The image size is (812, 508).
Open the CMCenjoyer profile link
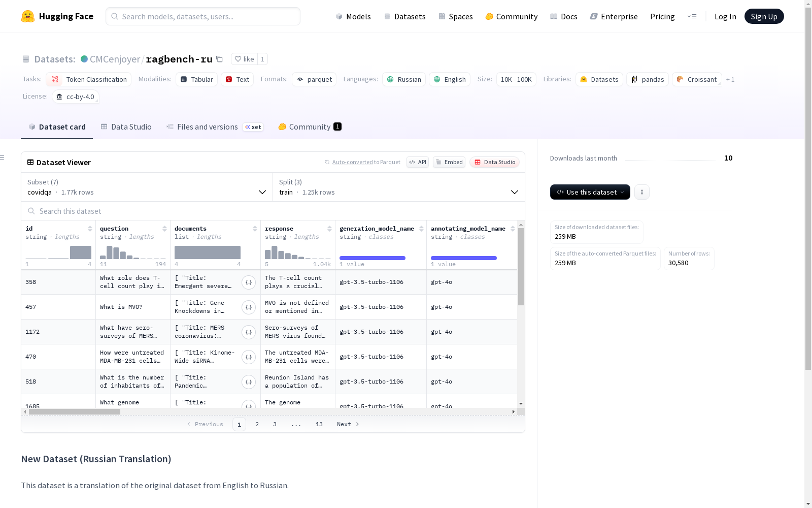pos(115,59)
